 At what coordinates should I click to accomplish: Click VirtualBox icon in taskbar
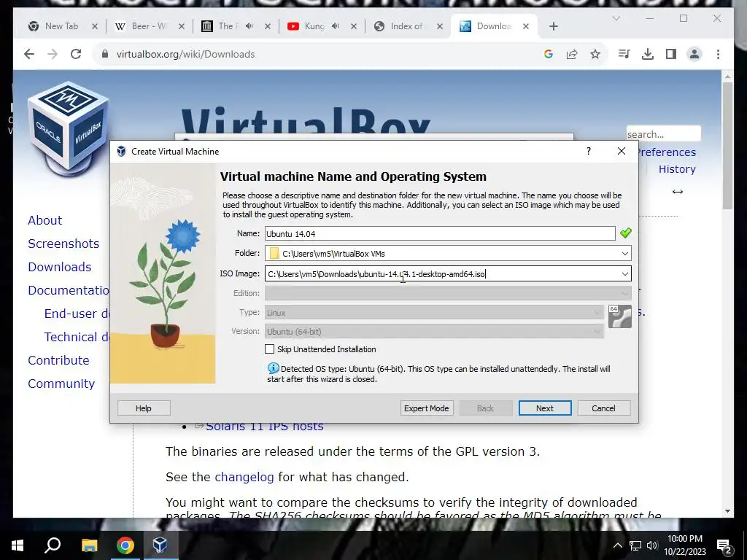click(160, 545)
